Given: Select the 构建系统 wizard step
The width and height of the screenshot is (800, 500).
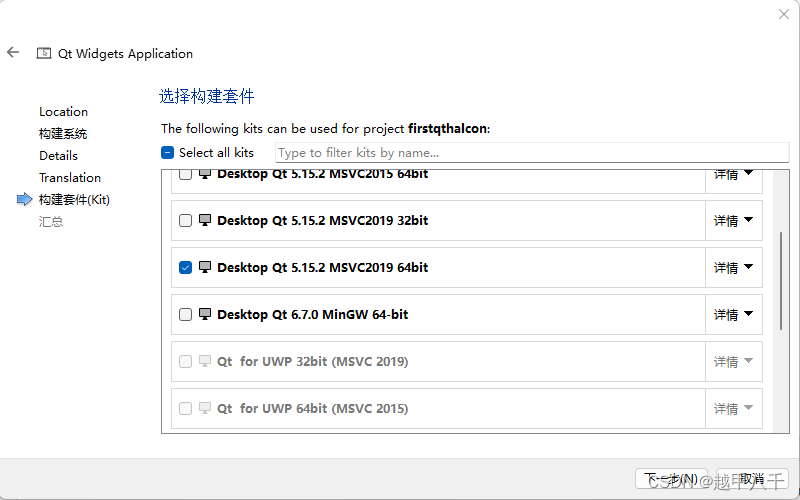Looking at the screenshot, I should pos(63,134).
